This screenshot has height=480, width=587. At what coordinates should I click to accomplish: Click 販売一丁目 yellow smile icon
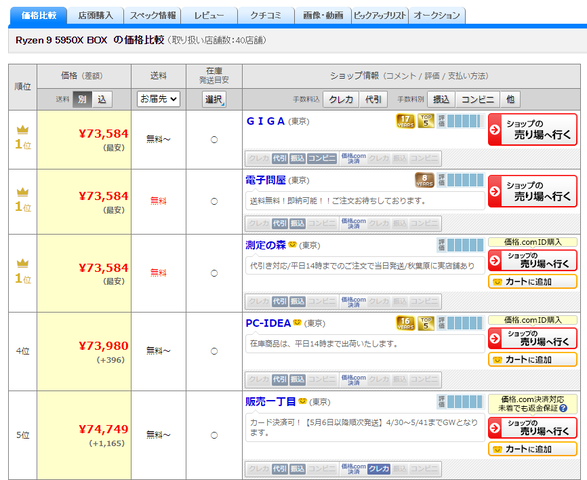pos(302,401)
